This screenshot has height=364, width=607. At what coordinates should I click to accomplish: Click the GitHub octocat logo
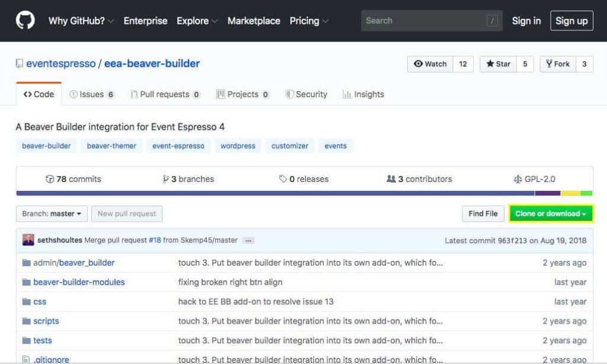click(25, 20)
